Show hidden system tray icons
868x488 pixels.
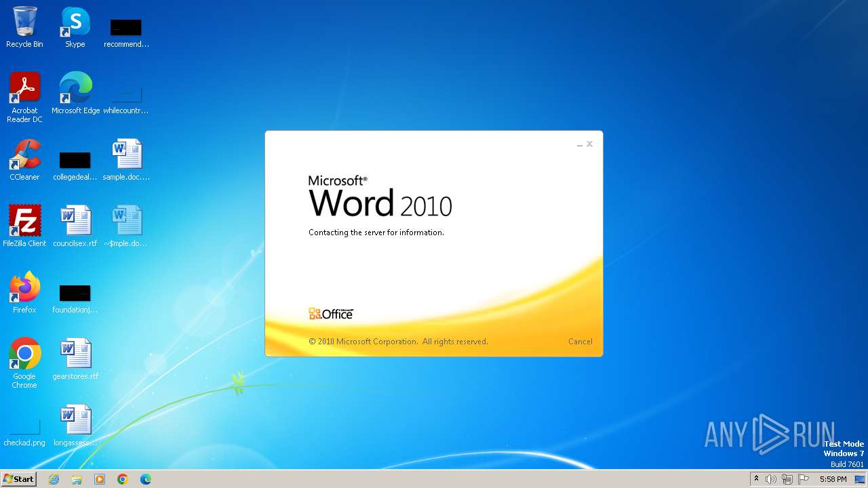[756, 479]
